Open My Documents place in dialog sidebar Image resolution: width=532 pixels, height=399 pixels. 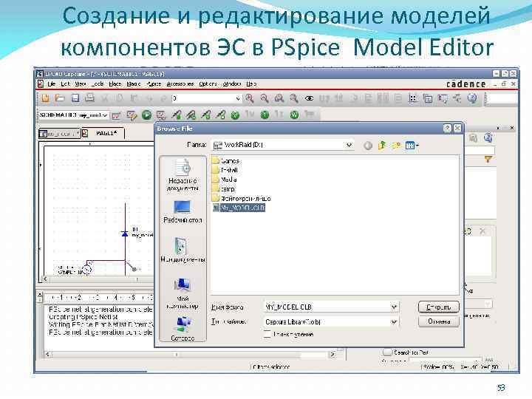point(183,250)
